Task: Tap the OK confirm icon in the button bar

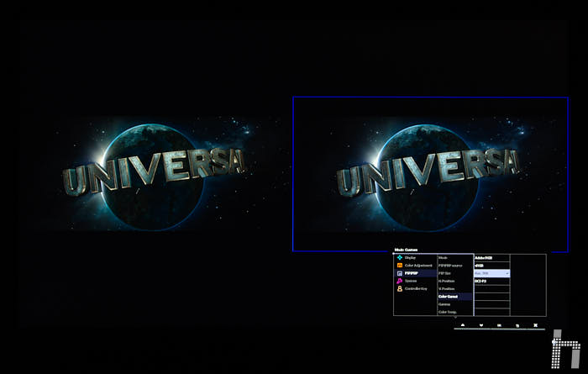Action: click(x=499, y=325)
